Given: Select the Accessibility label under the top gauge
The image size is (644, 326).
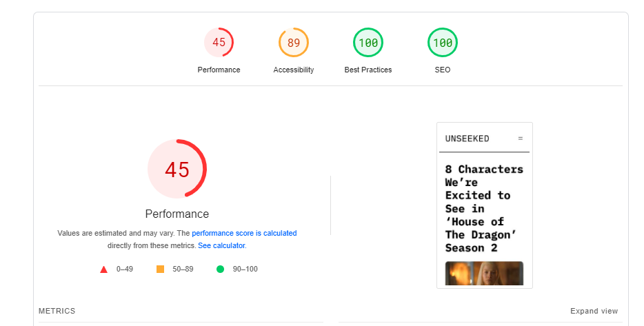Looking at the screenshot, I should (294, 70).
